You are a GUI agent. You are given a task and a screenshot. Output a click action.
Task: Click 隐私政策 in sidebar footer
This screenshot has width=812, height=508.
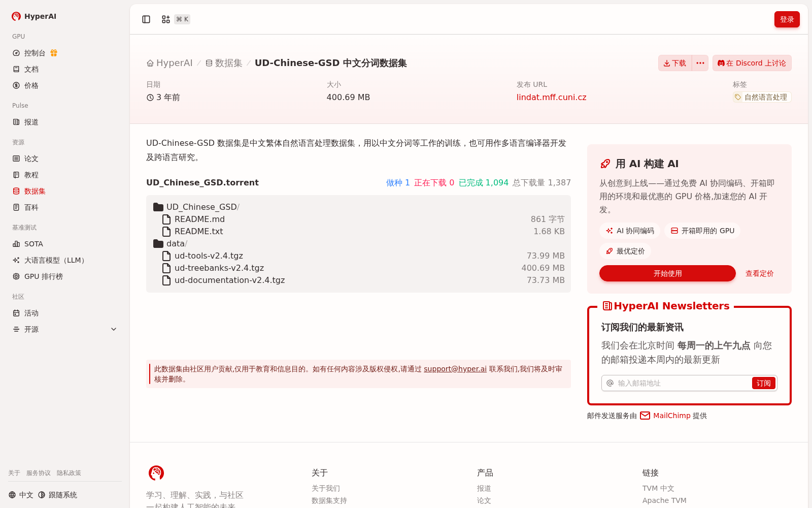point(69,473)
